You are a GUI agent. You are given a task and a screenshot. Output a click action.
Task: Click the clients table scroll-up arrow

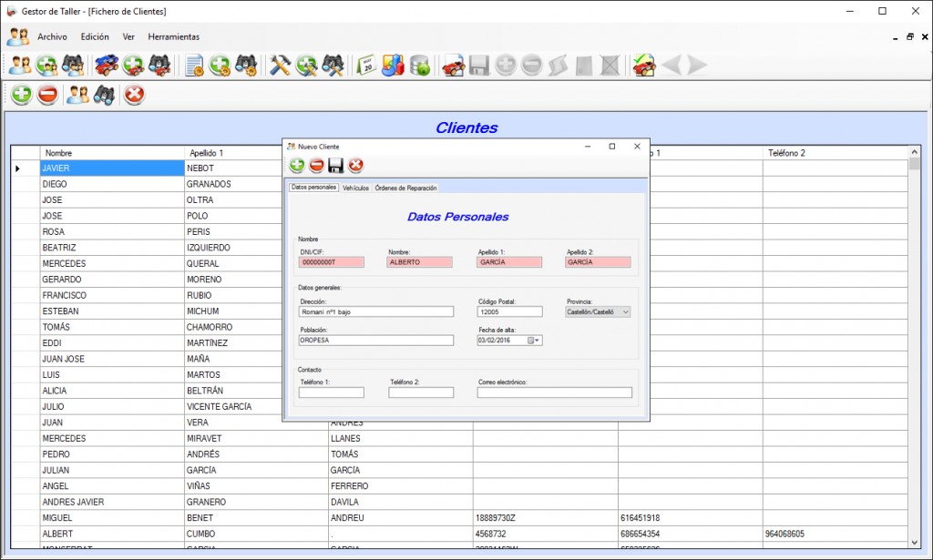[915, 152]
